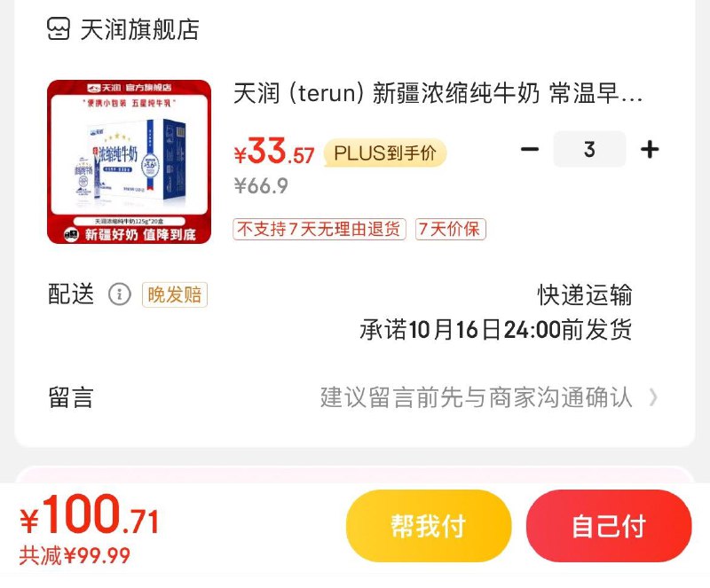The width and height of the screenshot is (710, 588).
Task: View the 7天价保 price protection tag
Action: (x=451, y=229)
